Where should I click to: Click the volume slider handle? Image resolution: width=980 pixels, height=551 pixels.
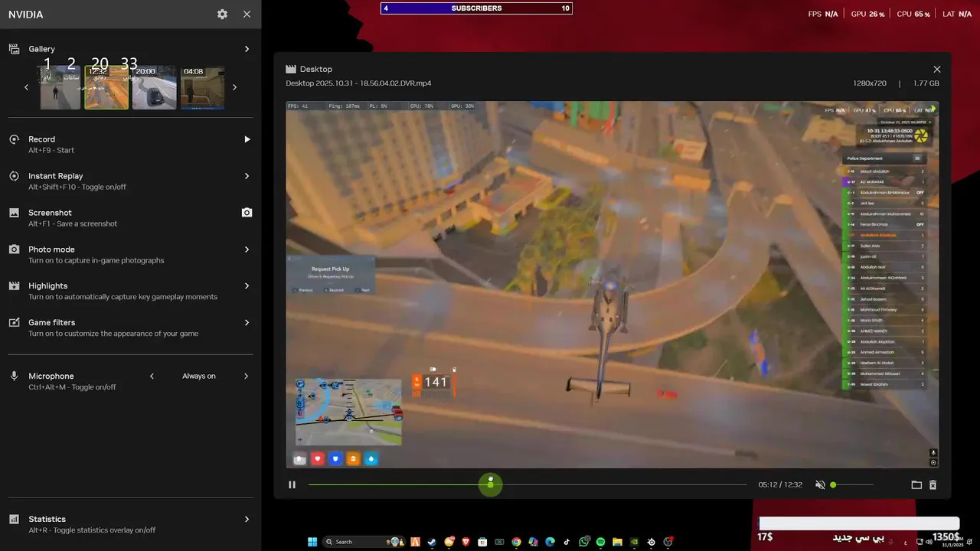pyautogui.click(x=833, y=484)
